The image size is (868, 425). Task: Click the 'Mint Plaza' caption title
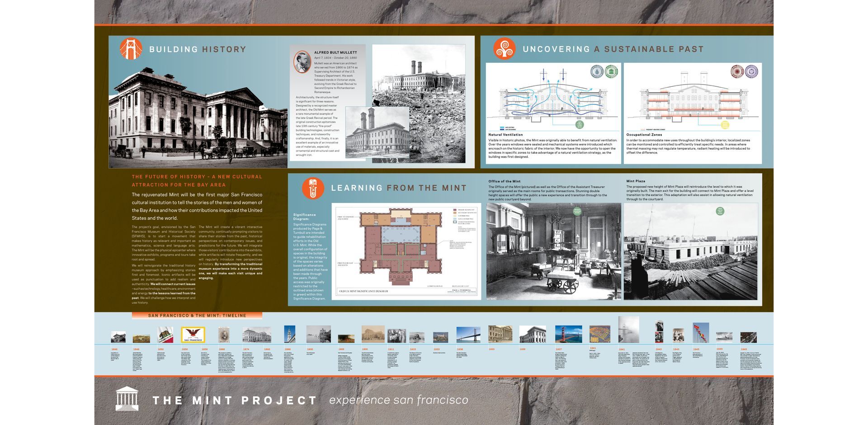tap(636, 181)
